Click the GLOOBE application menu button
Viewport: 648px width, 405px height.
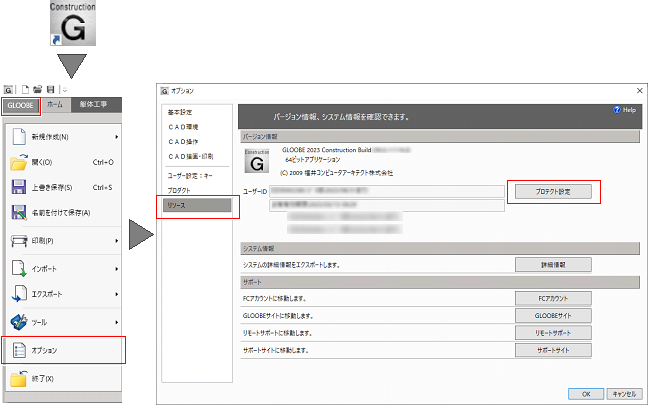coord(20,106)
